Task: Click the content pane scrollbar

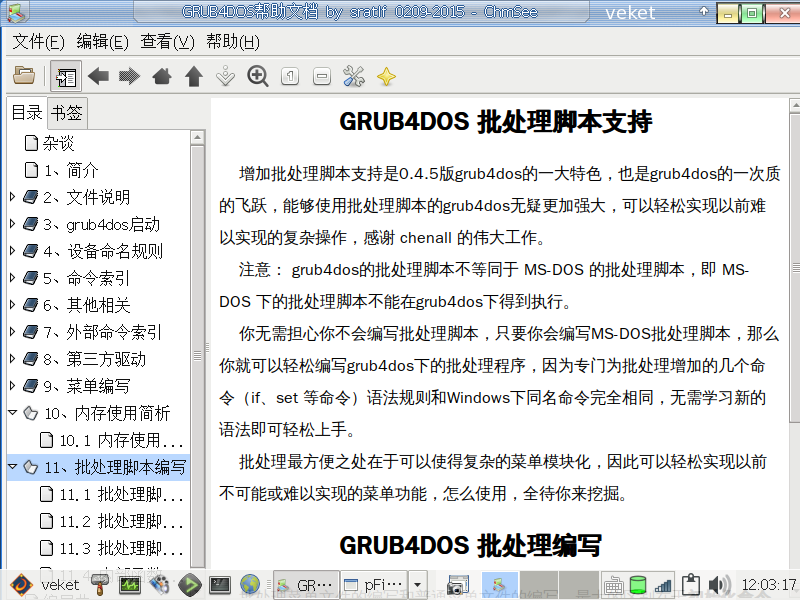Action: click(x=795, y=268)
